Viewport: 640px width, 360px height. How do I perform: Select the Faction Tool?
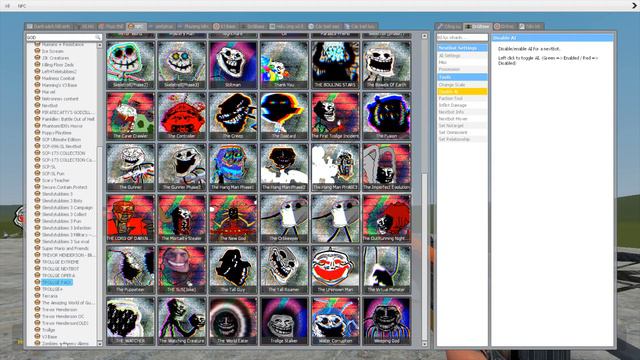pyautogui.click(x=462, y=98)
